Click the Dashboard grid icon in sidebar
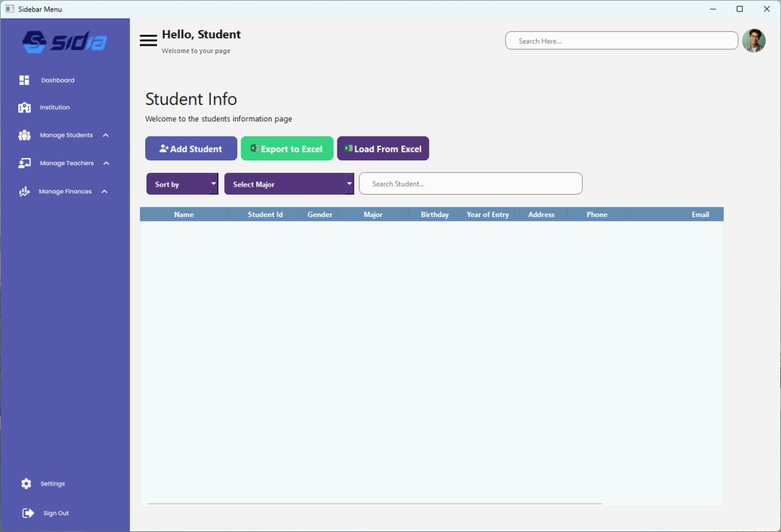The width and height of the screenshot is (781, 532). tap(24, 80)
